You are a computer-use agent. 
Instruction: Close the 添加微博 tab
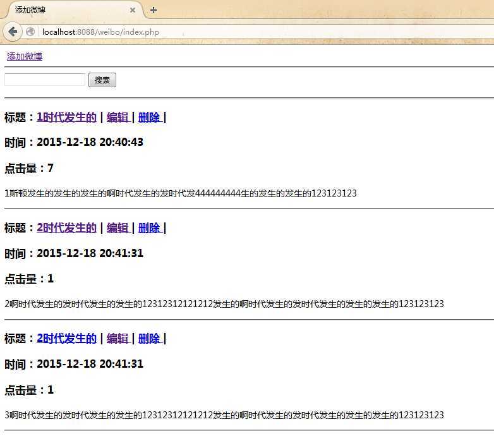click(133, 10)
